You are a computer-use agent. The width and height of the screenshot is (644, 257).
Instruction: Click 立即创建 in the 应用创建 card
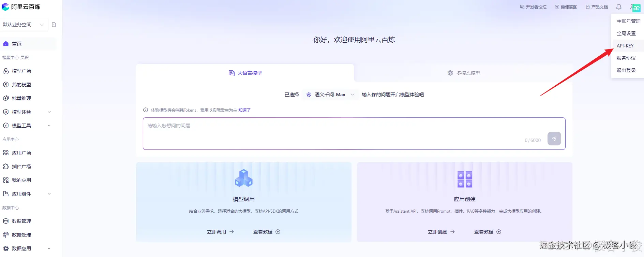[441, 232]
